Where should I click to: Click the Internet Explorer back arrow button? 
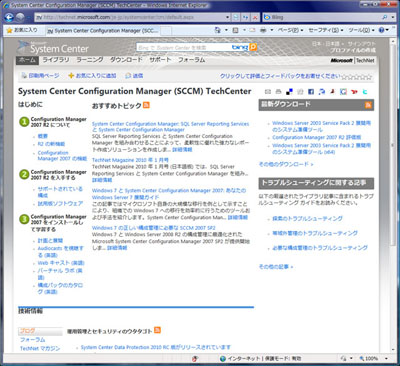point(9,17)
